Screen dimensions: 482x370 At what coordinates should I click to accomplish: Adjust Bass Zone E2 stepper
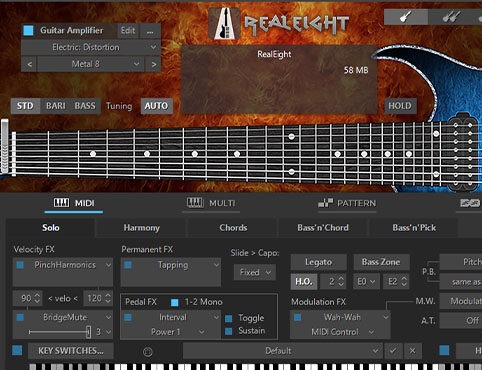click(396, 282)
